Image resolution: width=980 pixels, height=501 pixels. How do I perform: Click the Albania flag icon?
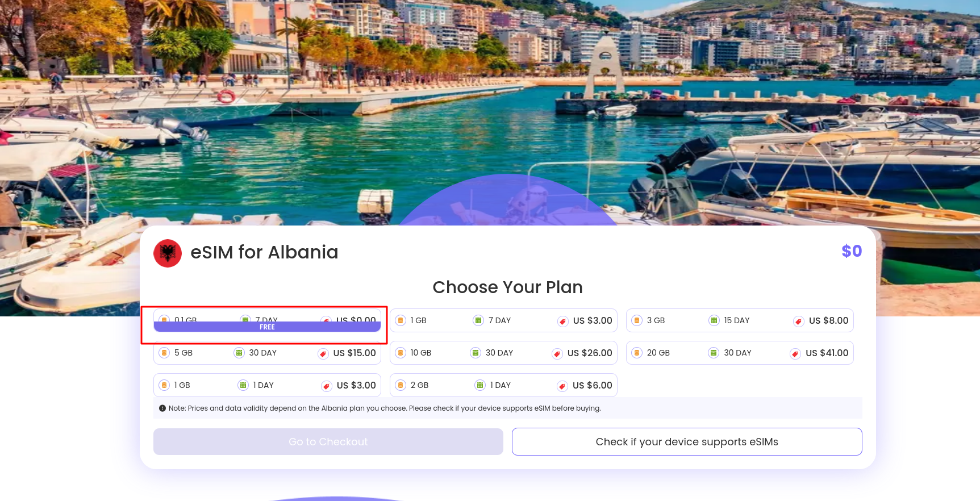(x=168, y=253)
